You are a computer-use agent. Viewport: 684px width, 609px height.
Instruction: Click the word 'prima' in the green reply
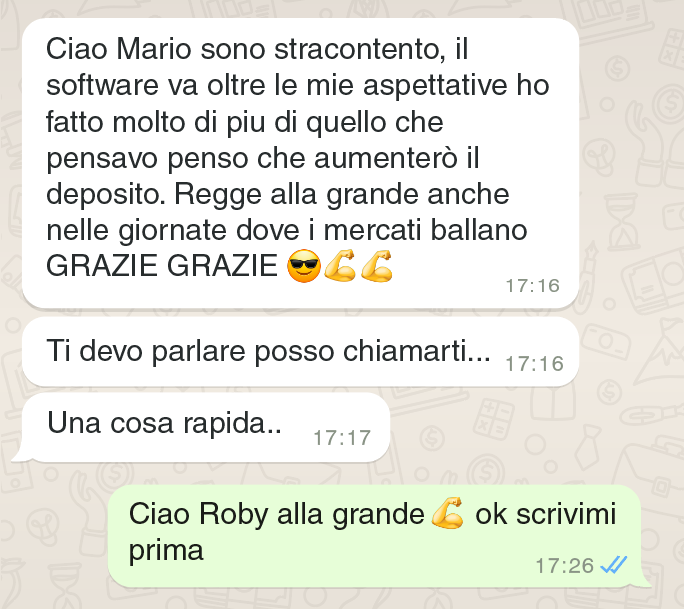coord(166,551)
